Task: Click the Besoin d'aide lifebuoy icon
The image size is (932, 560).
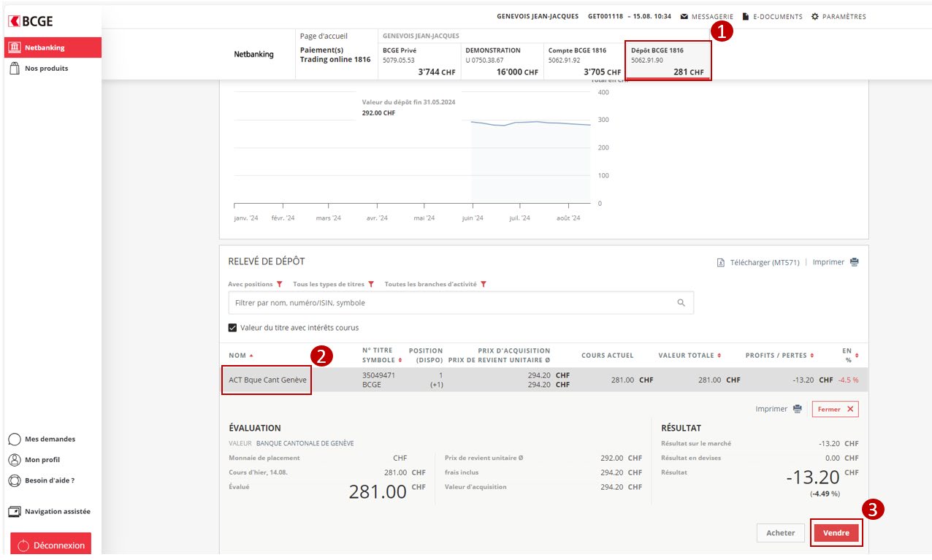Action: click(14, 480)
